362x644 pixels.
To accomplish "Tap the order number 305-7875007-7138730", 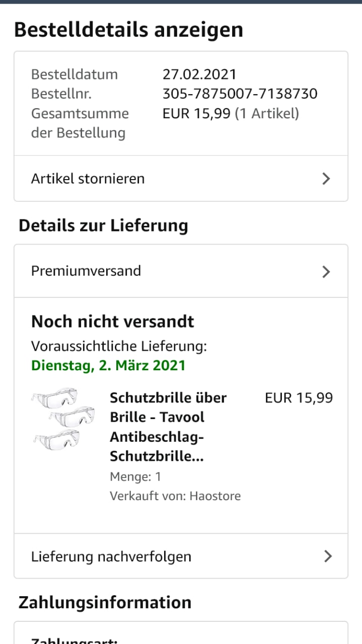I will [240, 94].
